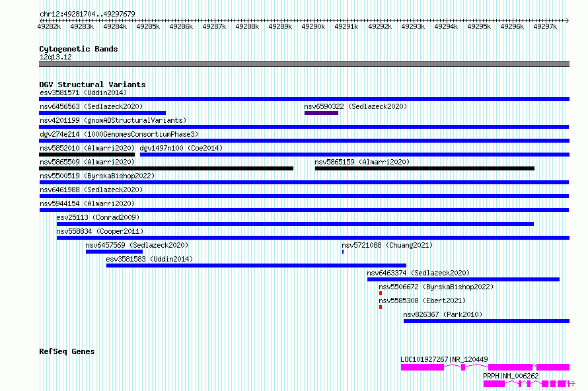Screen dimensions: 588x391
Task: Select the black nsv5865159 variant bar
Action: (424, 168)
